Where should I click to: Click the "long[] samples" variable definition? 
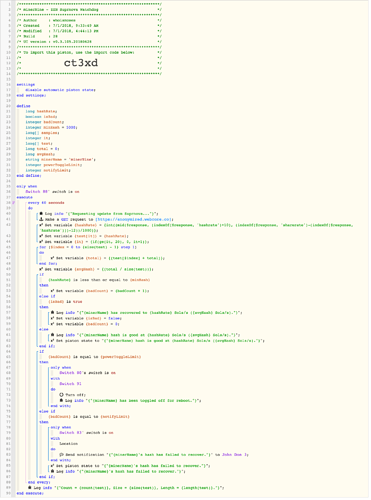[42, 133]
